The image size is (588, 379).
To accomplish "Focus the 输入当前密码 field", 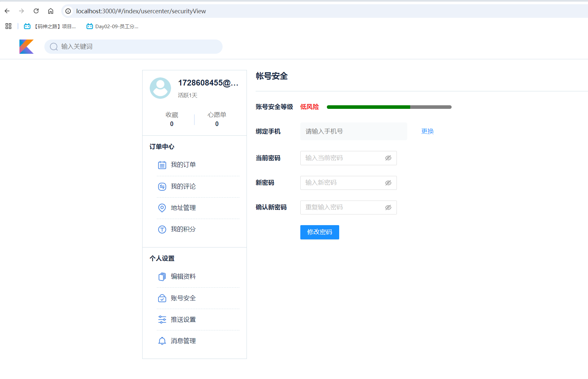I will [348, 158].
